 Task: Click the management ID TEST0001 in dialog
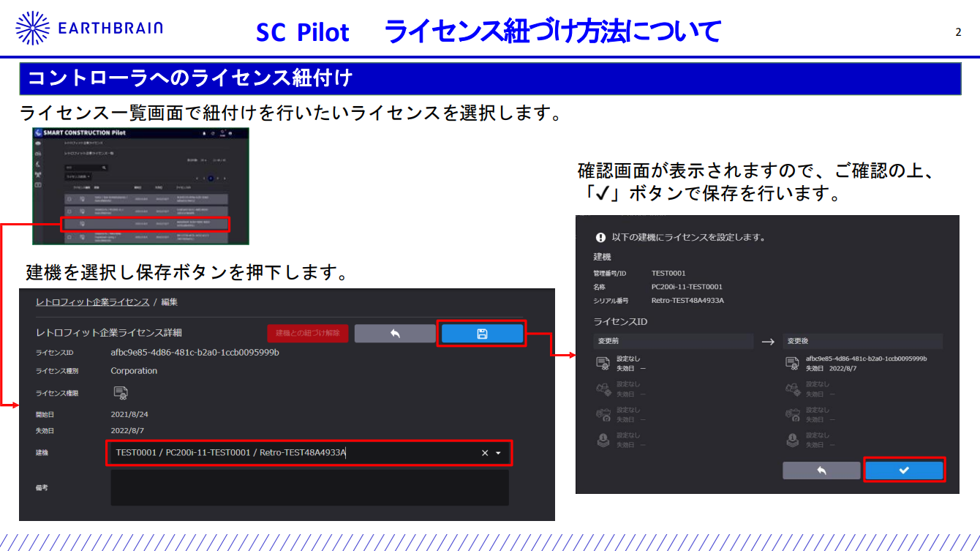coord(668,273)
